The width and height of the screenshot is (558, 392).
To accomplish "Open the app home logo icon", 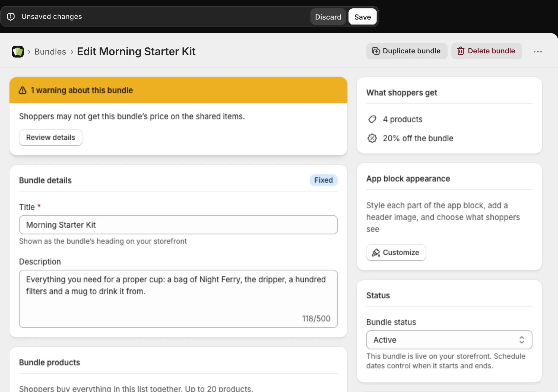I will pyautogui.click(x=18, y=52).
